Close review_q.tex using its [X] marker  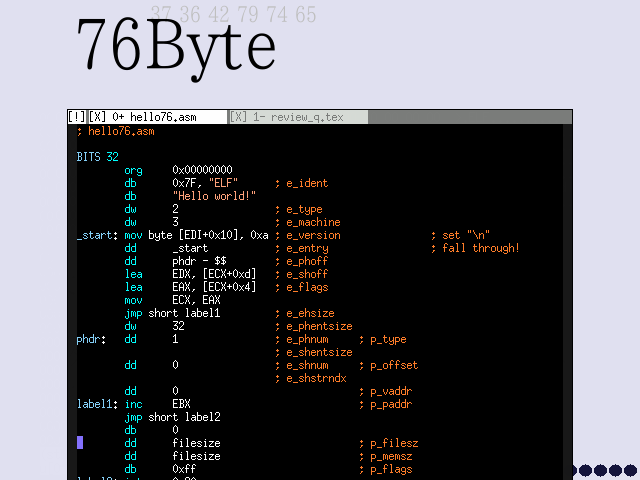[239, 117]
